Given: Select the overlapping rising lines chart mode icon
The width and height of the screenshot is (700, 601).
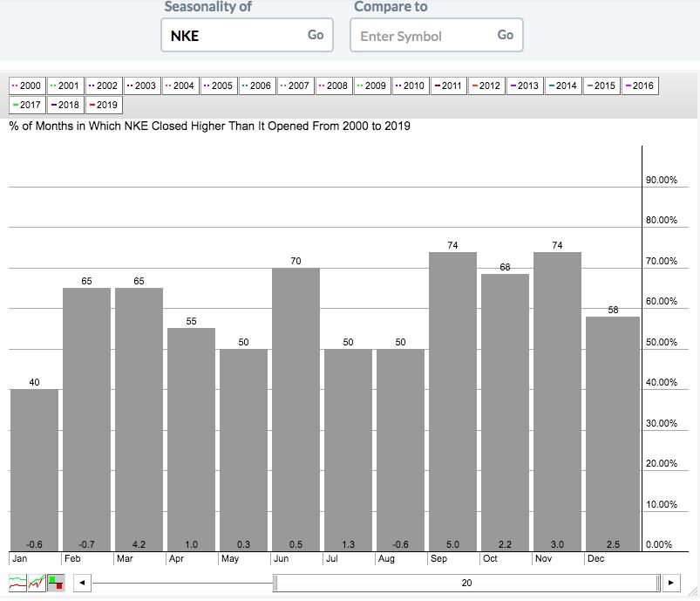Looking at the screenshot, I should [37, 583].
